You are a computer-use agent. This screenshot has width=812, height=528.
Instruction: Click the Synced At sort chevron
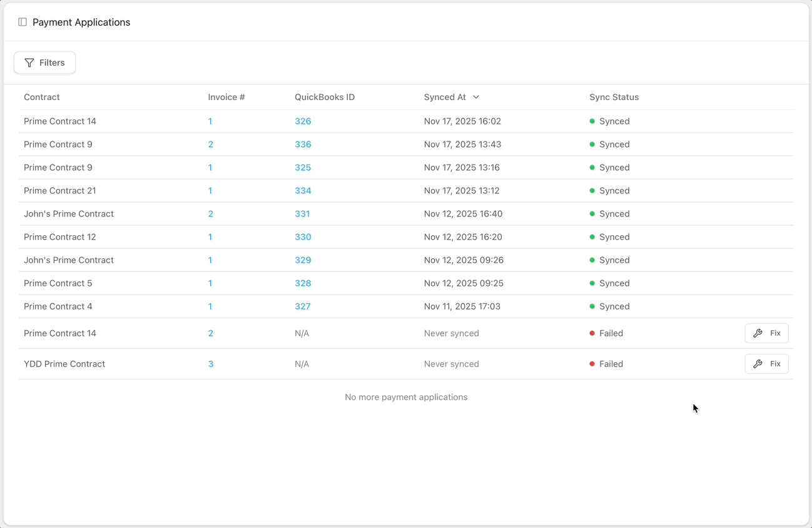(476, 97)
